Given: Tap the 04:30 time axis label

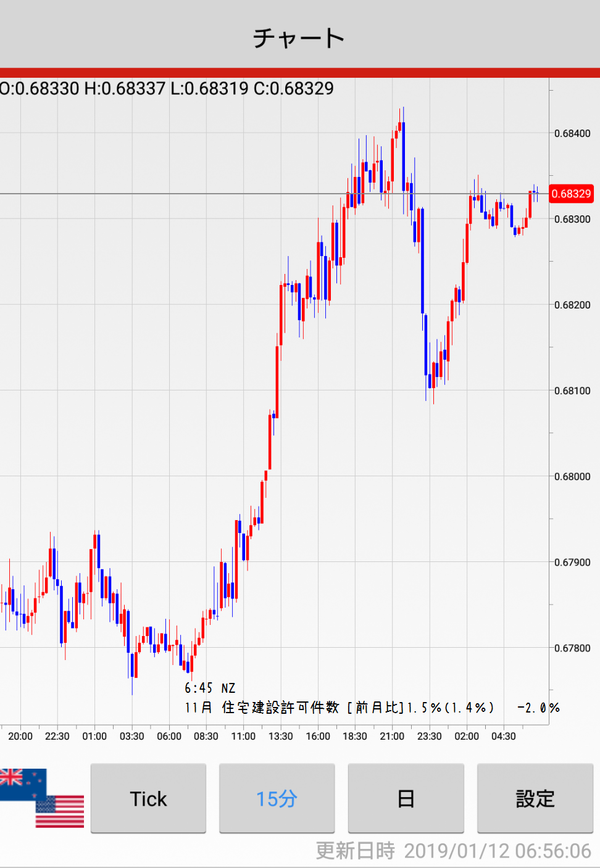Looking at the screenshot, I should (x=503, y=736).
